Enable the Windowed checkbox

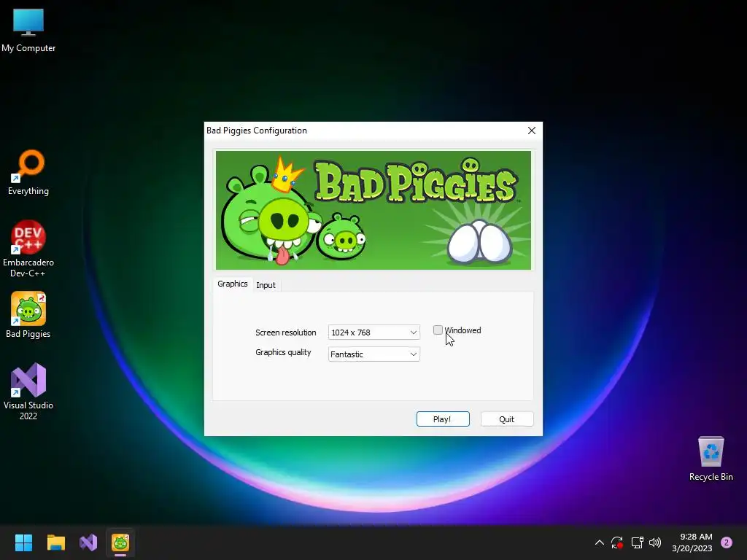click(438, 330)
